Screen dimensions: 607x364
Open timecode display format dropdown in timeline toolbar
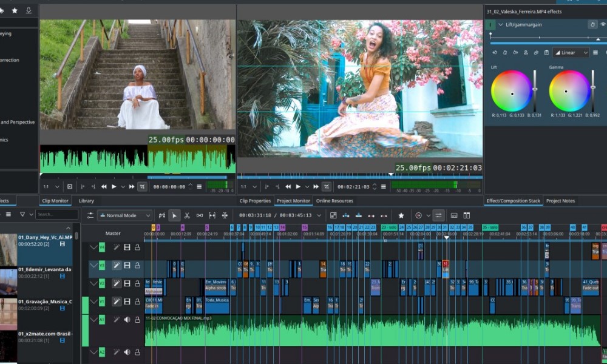click(319, 215)
